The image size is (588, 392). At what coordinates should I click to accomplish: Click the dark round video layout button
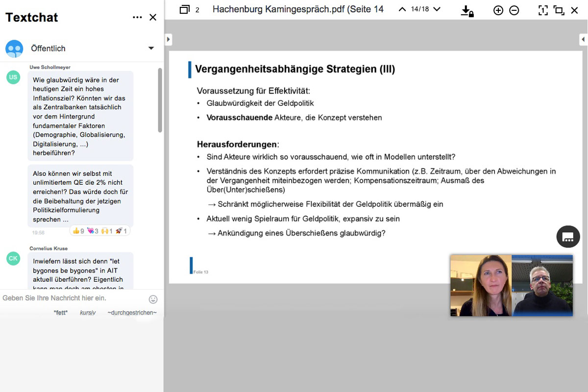tap(568, 237)
